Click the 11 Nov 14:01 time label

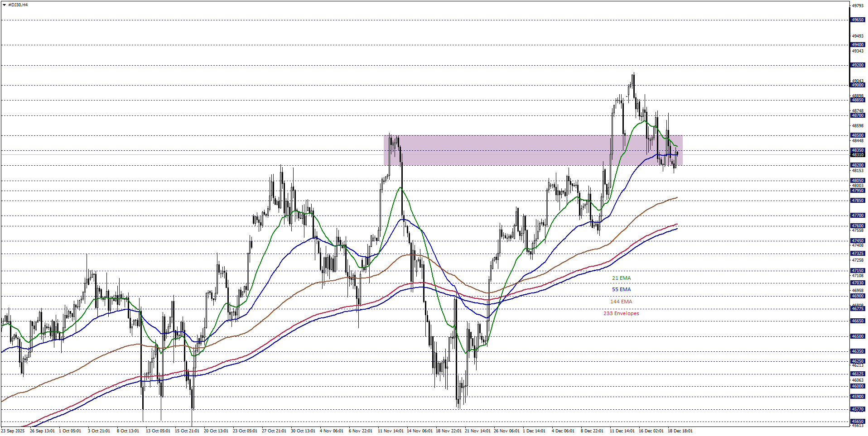[391, 431]
